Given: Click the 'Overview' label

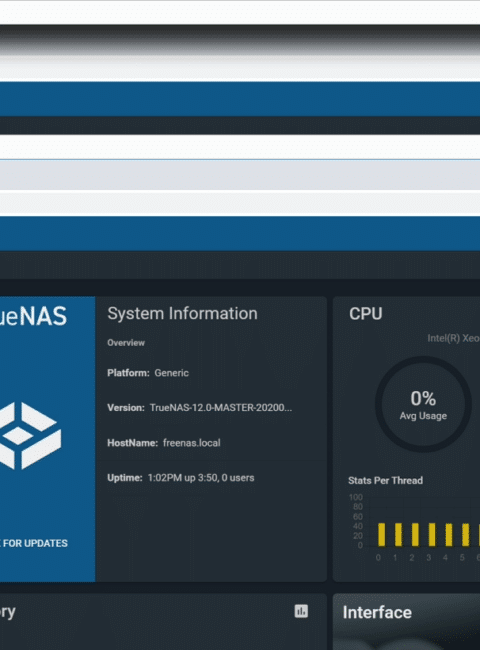Looking at the screenshot, I should point(126,343).
